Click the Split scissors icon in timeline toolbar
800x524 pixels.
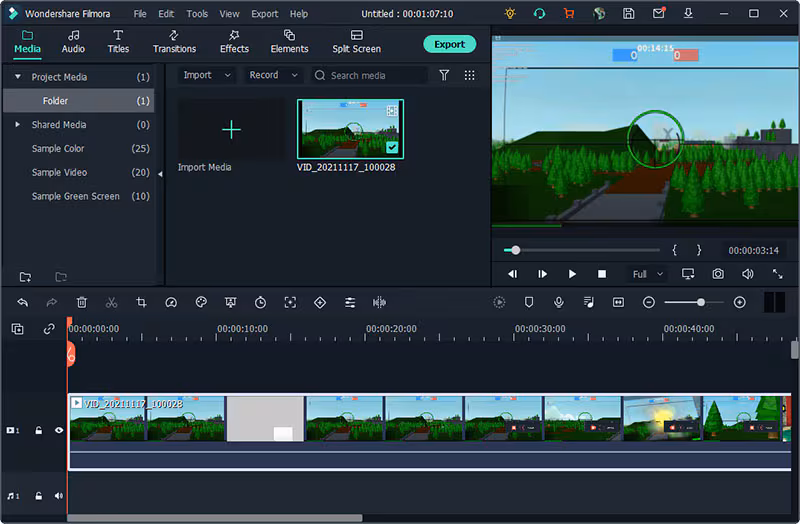(111, 302)
